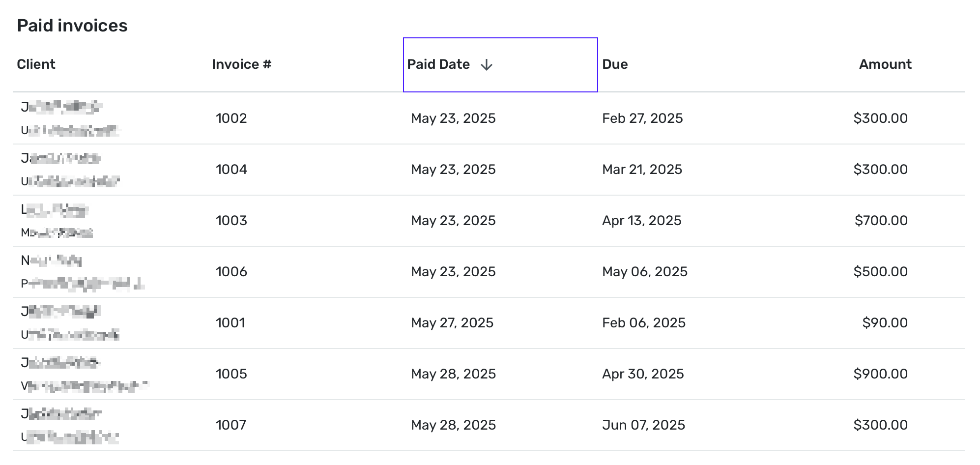Open invoice number 1003
This screenshot has height=465, width=980.
pyautogui.click(x=231, y=221)
